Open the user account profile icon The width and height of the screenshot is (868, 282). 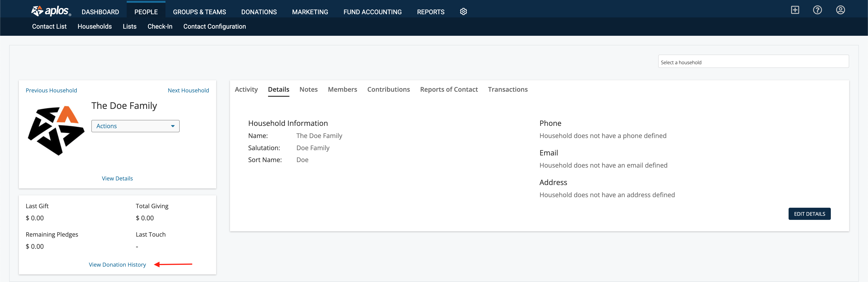[x=840, y=10]
